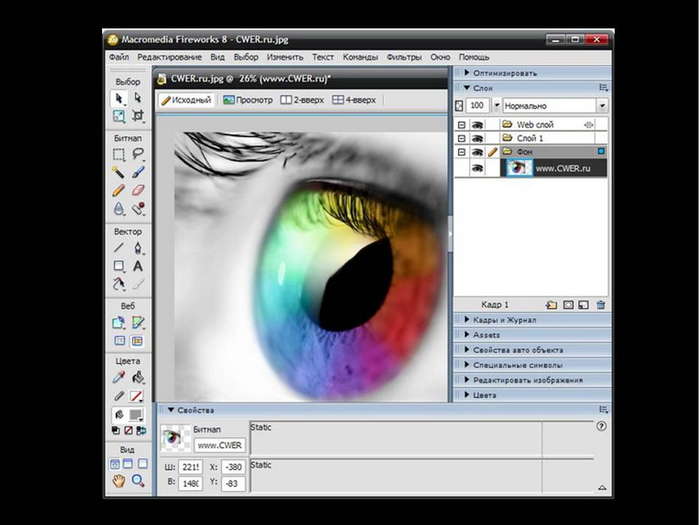
Task: Select the Zoom magnifier tool
Action: (138, 481)
